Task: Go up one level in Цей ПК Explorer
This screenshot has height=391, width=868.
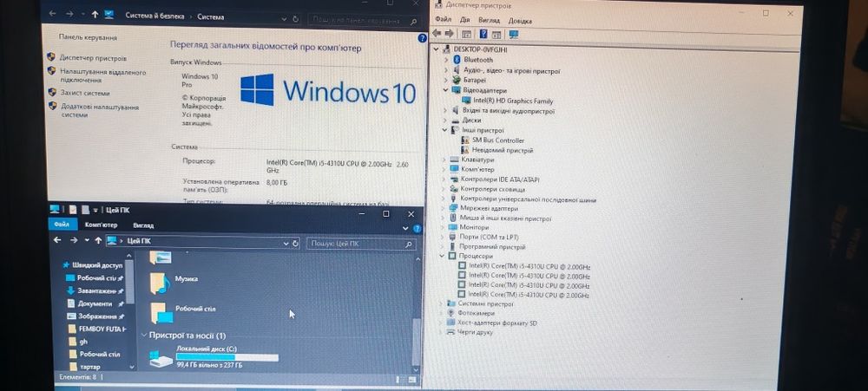Action: pos(99,240)
